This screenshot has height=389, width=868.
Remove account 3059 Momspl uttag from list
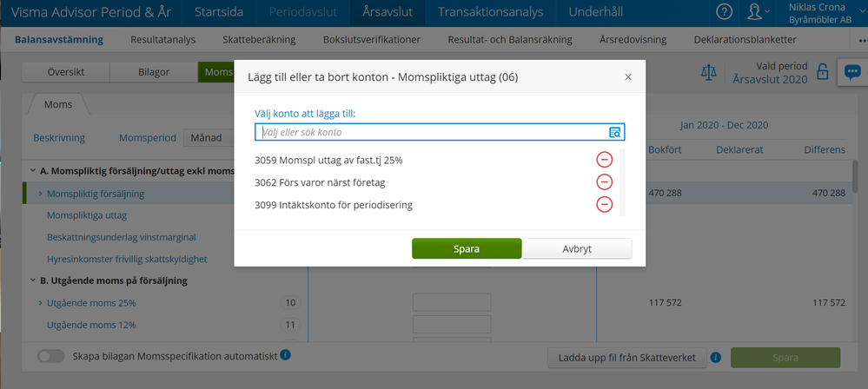tap(604, 160)
